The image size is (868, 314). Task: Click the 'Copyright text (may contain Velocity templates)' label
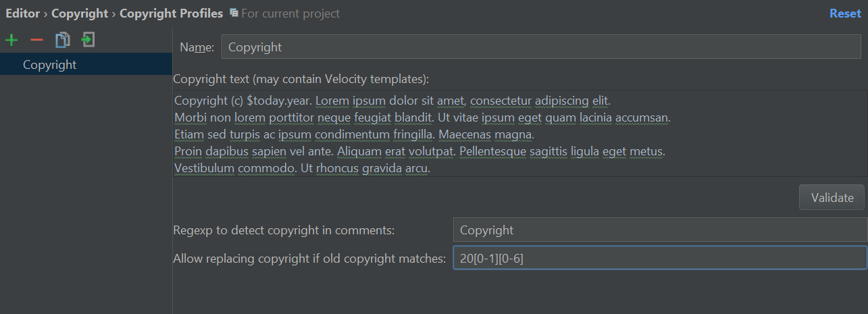301,79
